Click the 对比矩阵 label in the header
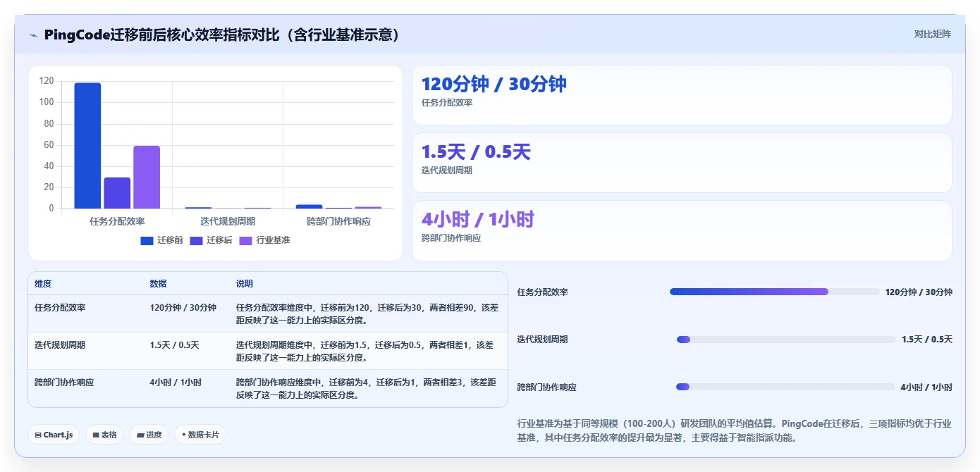This screenshot has width=980, height=472. point(932,34)
